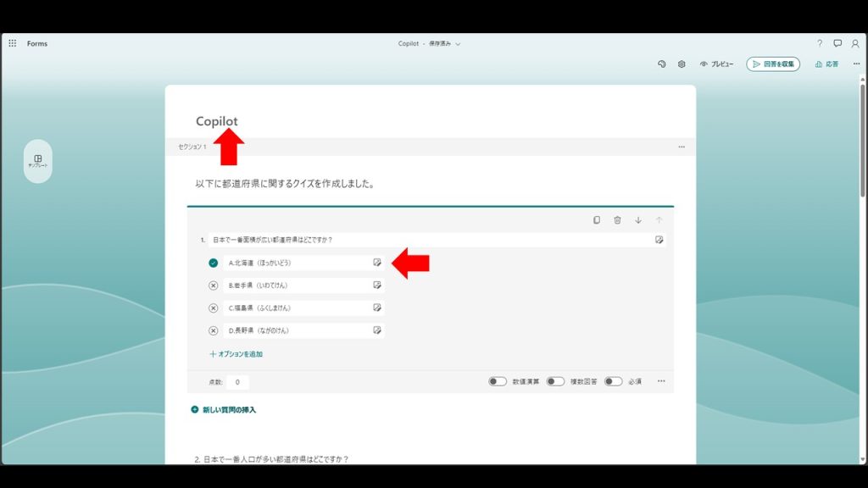The height and width of the screenshot is (488, 868).
Task: Move question down with the arrow icon
Action: pos(638,220)
